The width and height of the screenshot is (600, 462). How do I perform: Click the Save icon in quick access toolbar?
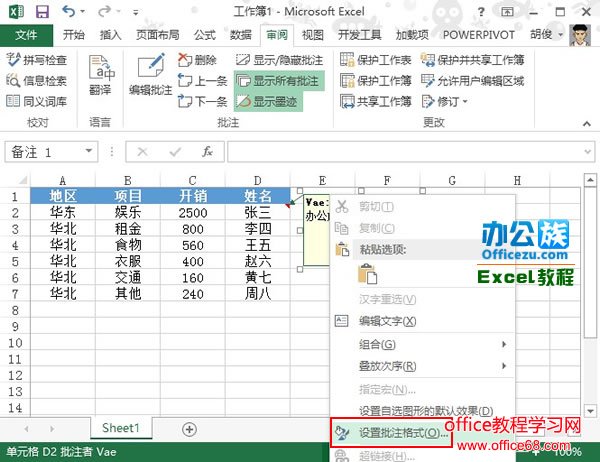(x=42, y=11)
